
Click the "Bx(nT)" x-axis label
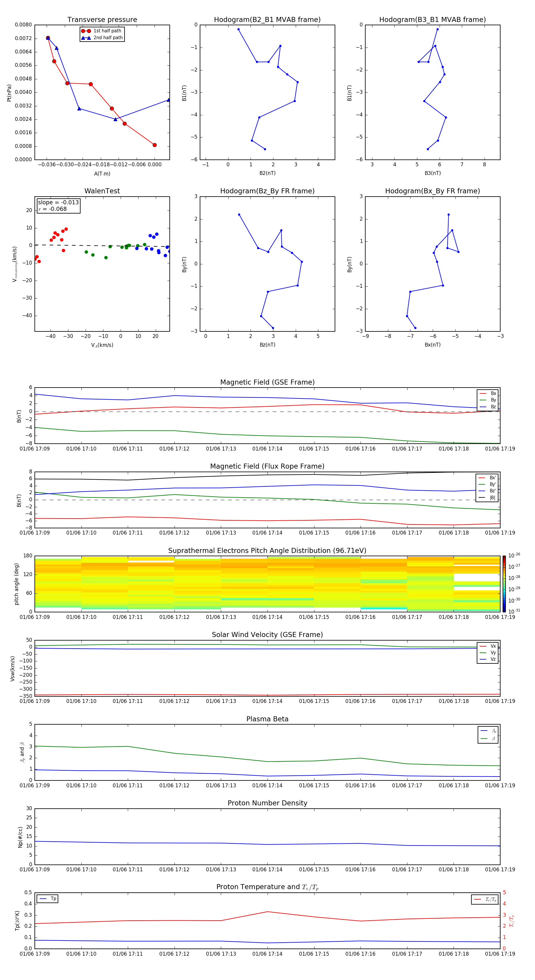432,345
